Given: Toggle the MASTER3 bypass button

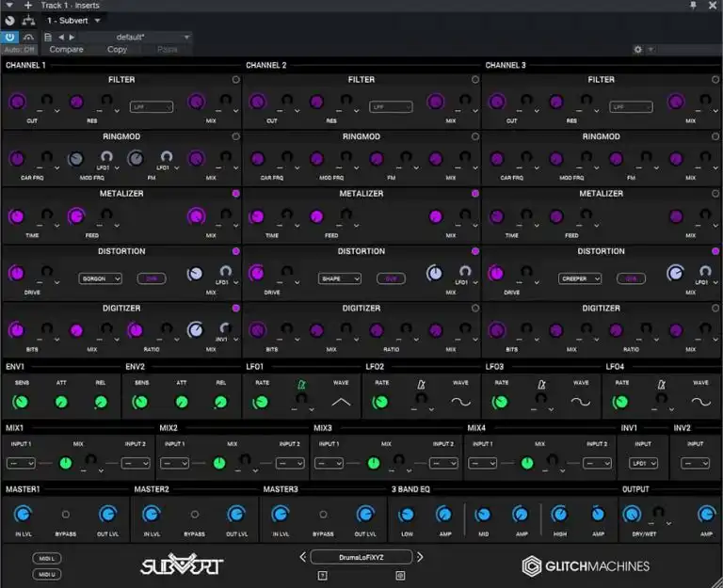Looking at the screenshot, I should click(323, 515).
